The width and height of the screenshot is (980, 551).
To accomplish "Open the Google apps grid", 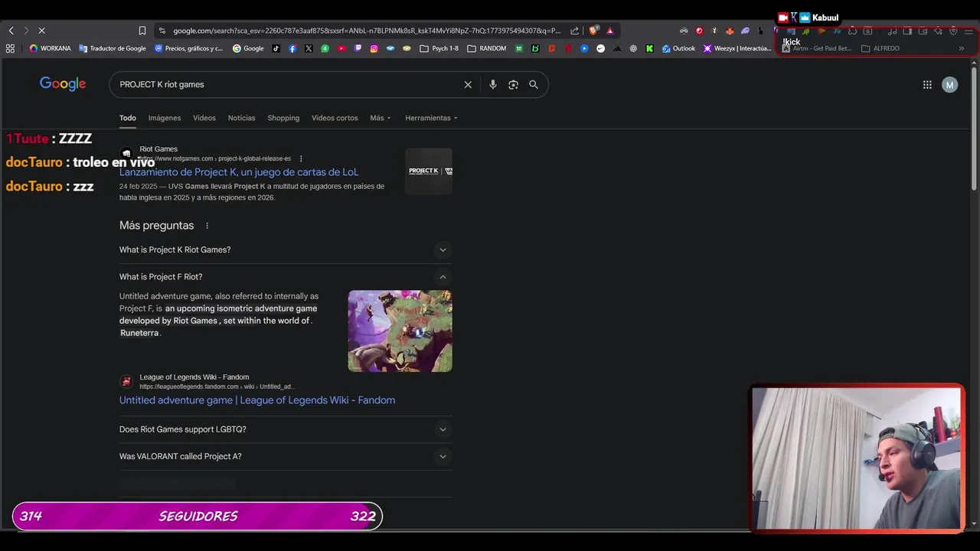I will [x=927, y=85].
